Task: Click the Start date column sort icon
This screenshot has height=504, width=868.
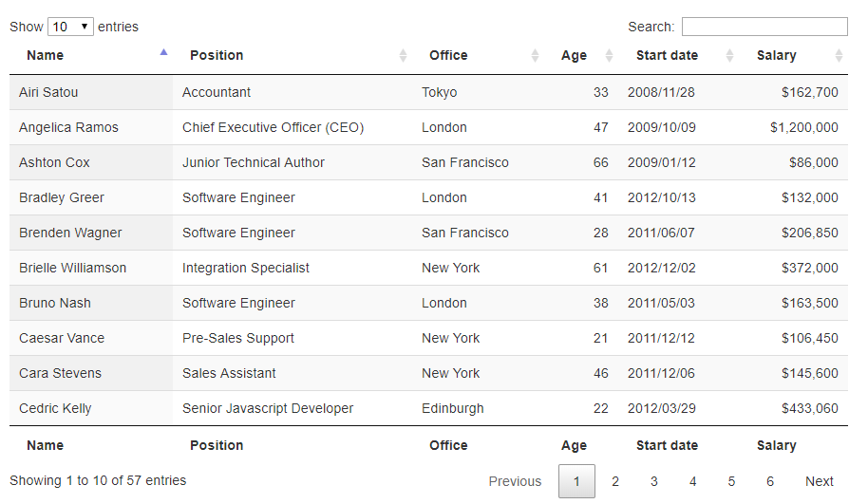Action: click(x=729, y=55)
